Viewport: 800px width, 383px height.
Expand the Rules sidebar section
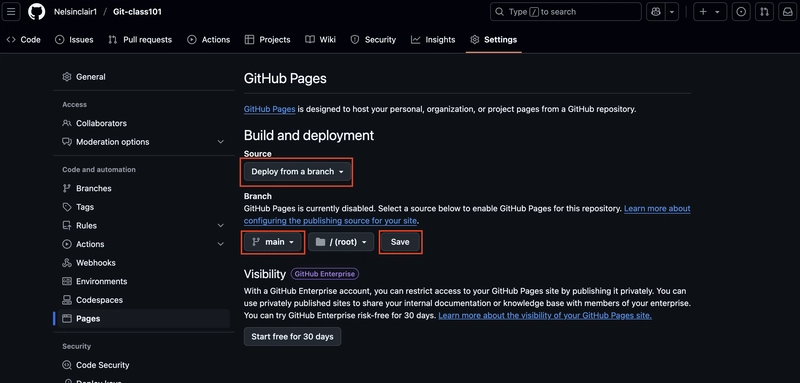click(220, 225)
